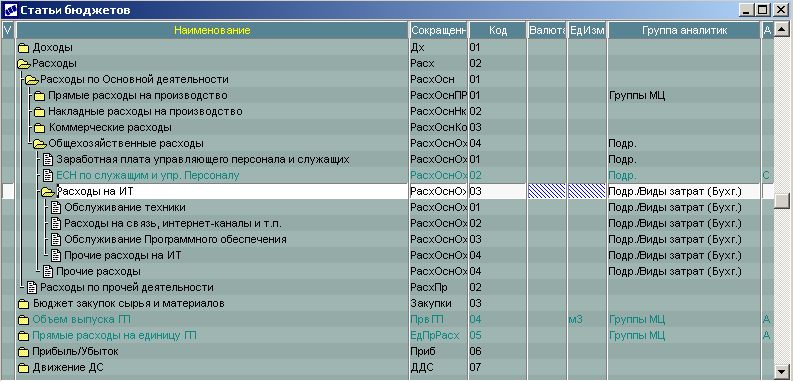Click folder icon of Объем выпуска ГП

(24, 320)
